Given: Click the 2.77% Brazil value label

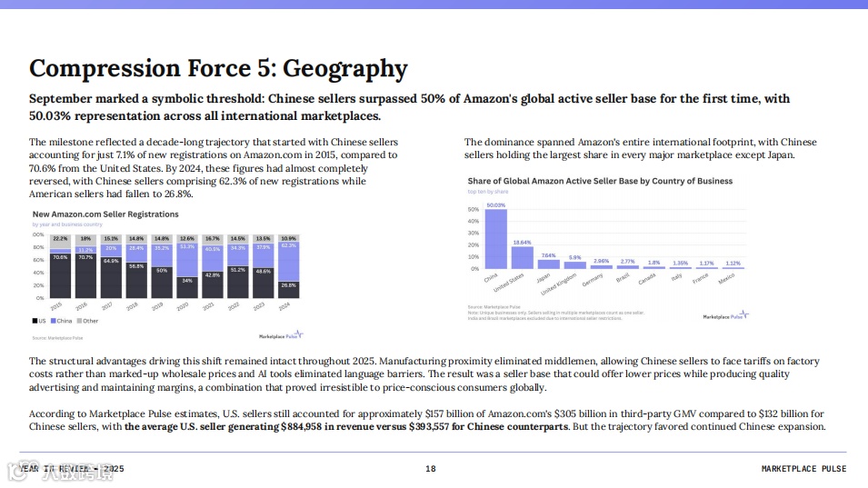Looking at the screenshot, I should (x=628, y=262).
